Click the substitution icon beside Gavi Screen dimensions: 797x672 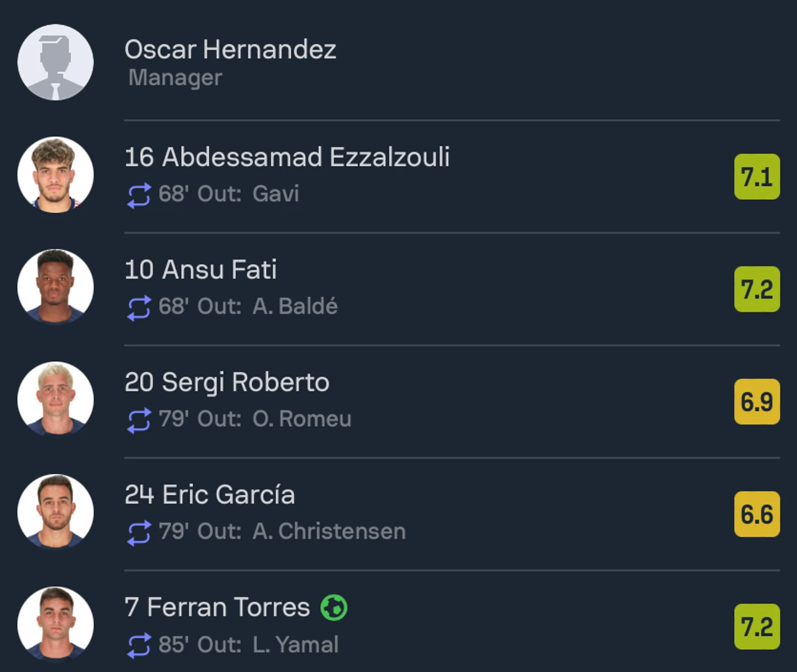coord(139,195)
